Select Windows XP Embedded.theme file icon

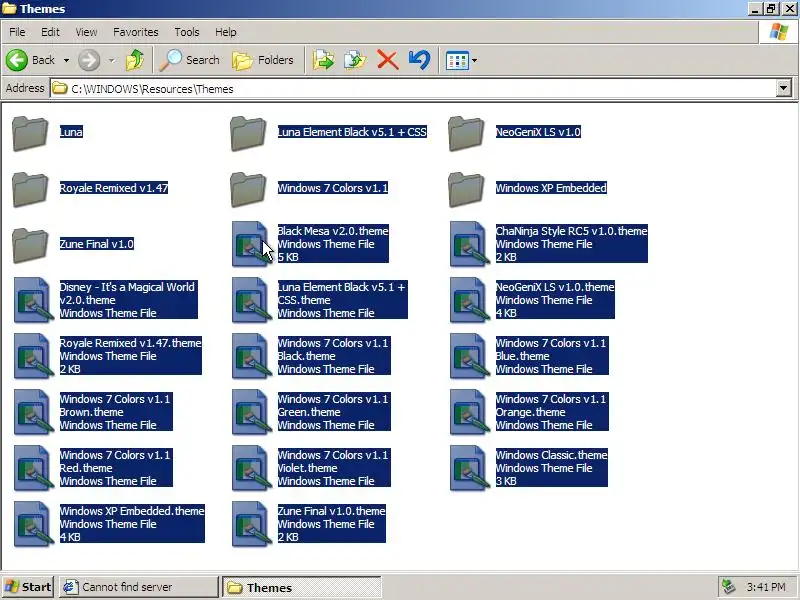(33, 524)
